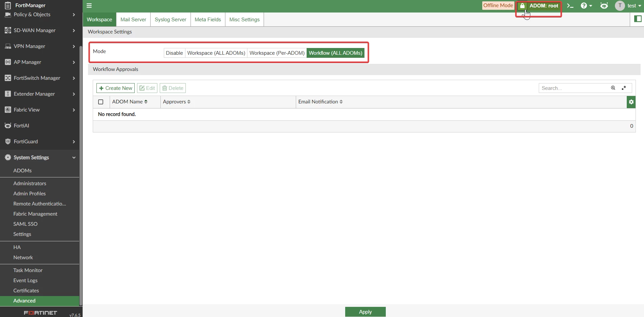Expand FortiGuard menu chevron

pos(74,142)
